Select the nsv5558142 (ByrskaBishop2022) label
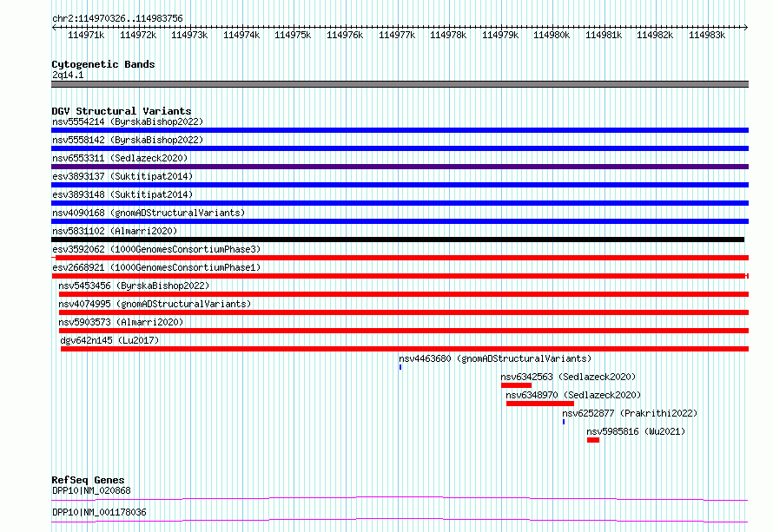The image size is (773, 532). [x=128, y=140]
